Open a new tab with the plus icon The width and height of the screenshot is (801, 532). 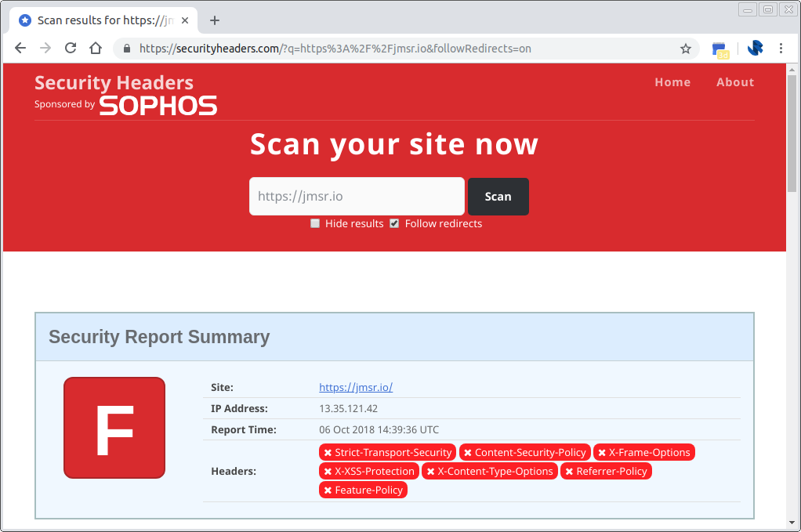tap(215, 20)
